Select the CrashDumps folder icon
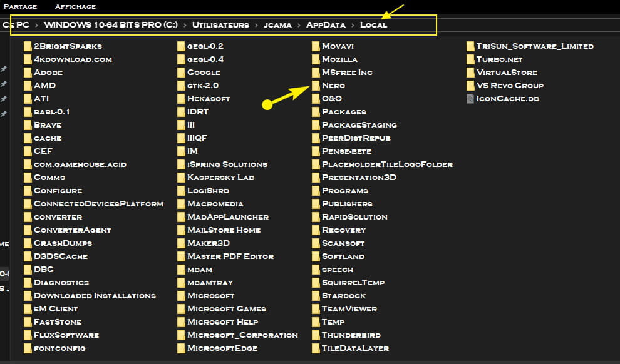The width and height of the screenshot is (620, 364). point(28,243)
